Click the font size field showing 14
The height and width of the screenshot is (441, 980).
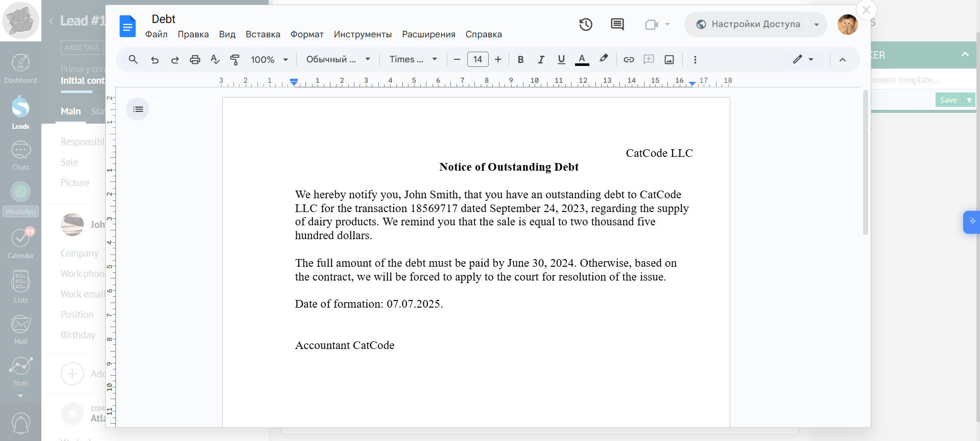point(477,60)
